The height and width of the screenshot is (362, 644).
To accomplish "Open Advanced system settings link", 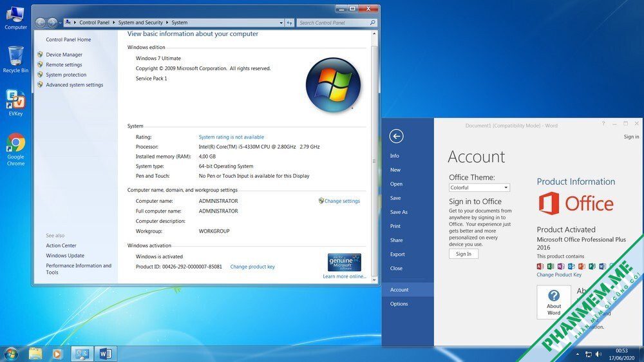I will coord(74,84).
